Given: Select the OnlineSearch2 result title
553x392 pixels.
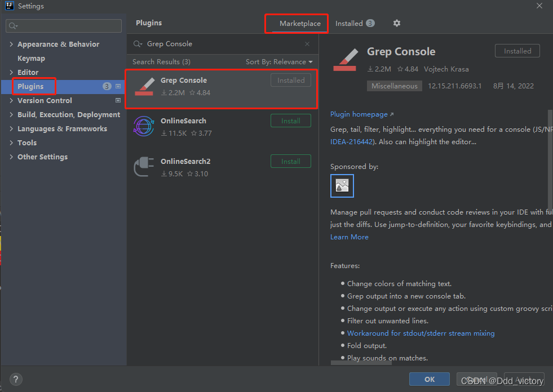Looking at the screenshot, I should coord(185,162).
